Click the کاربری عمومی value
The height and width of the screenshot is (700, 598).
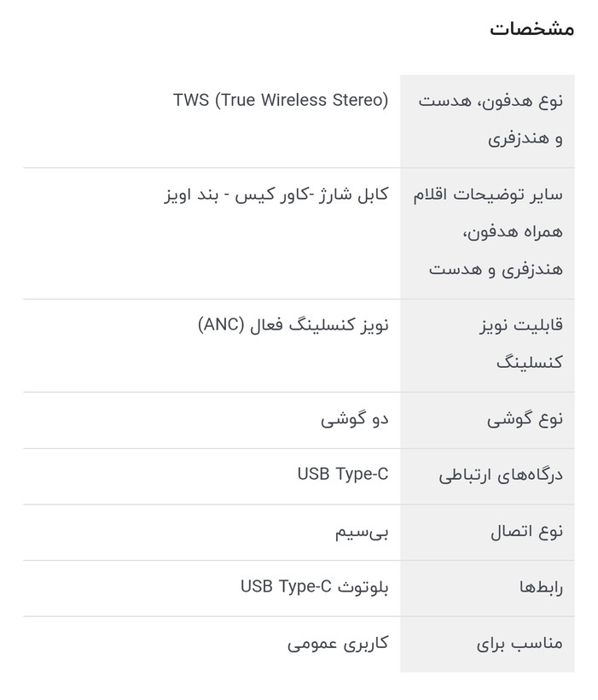click(x=338, y=643)
